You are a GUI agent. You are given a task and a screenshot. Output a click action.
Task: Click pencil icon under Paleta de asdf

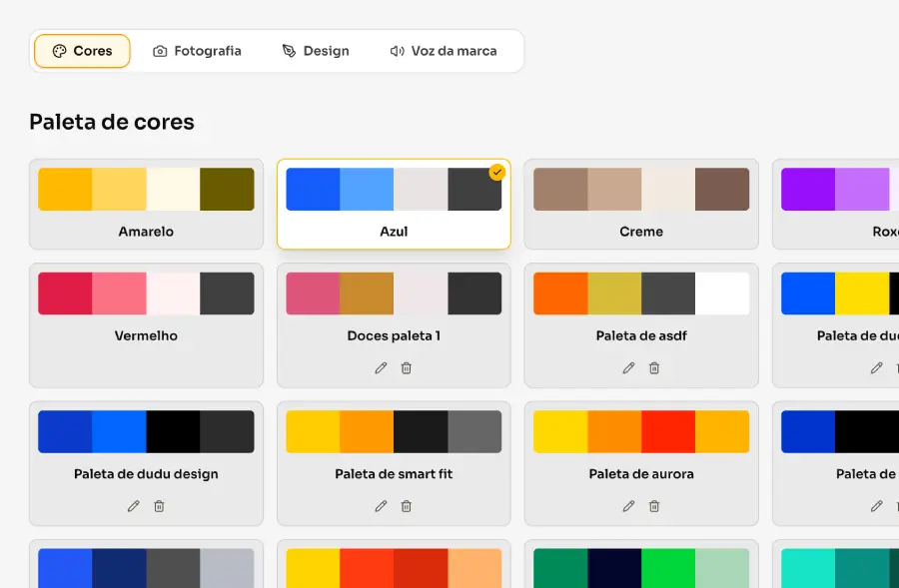coord(628,368)
